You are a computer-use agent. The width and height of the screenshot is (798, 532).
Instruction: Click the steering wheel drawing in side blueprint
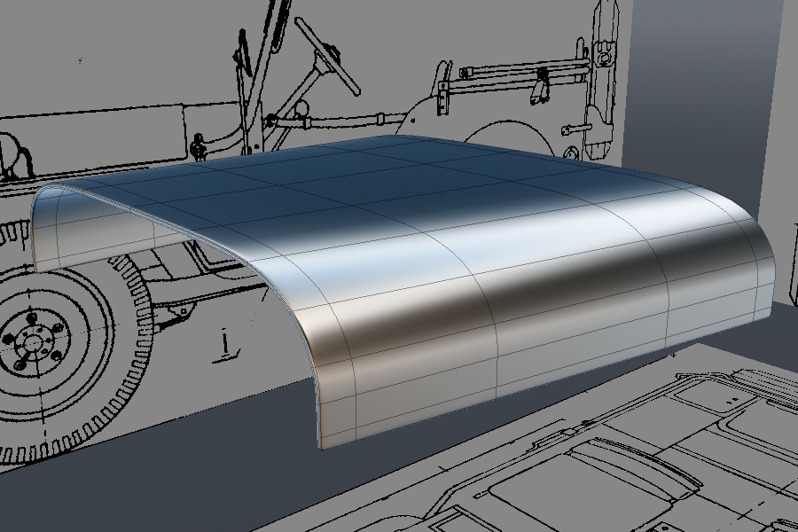[x=328, y=56]
